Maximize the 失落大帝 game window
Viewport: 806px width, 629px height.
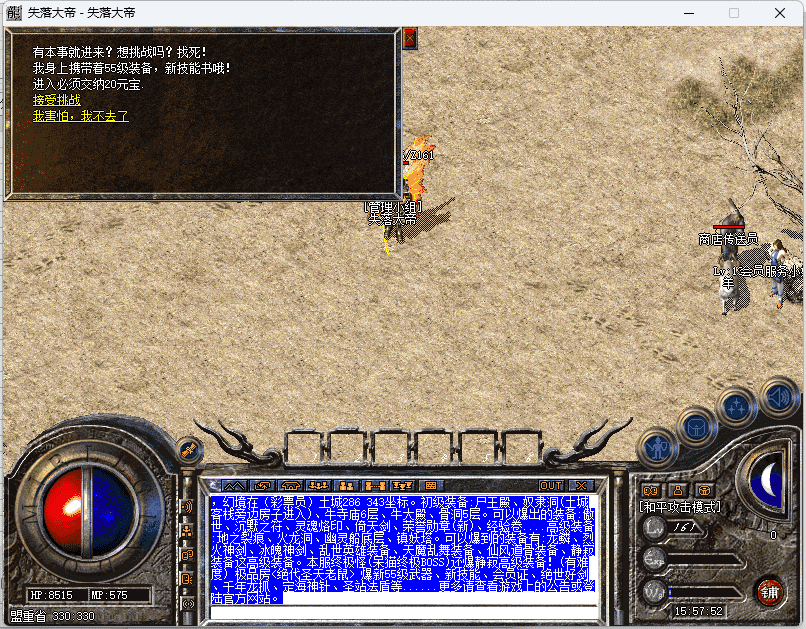pyautogui.click(x=734, y=13)
